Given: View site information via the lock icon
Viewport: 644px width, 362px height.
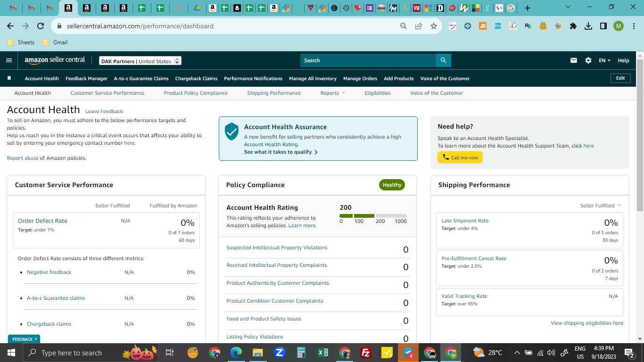Looking at the screenshot, I should pos(59,26).
